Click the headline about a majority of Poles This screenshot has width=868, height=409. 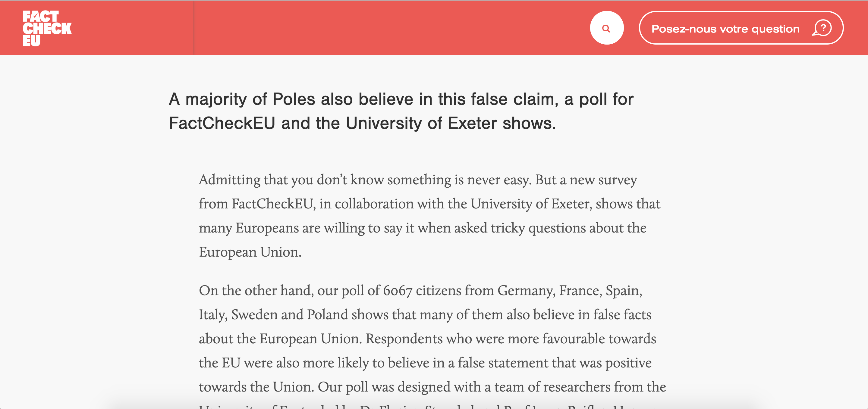click(x=401, y=111)
